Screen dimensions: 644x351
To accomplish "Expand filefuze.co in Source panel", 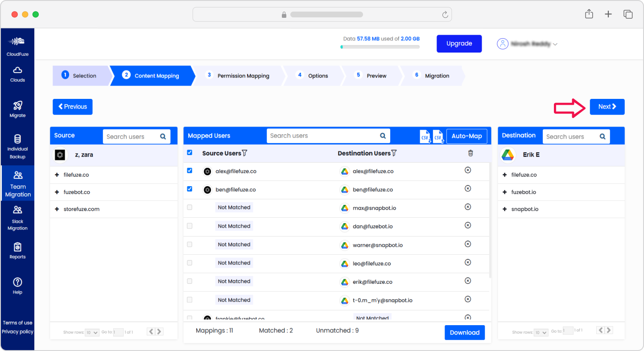I will point(57,175).
